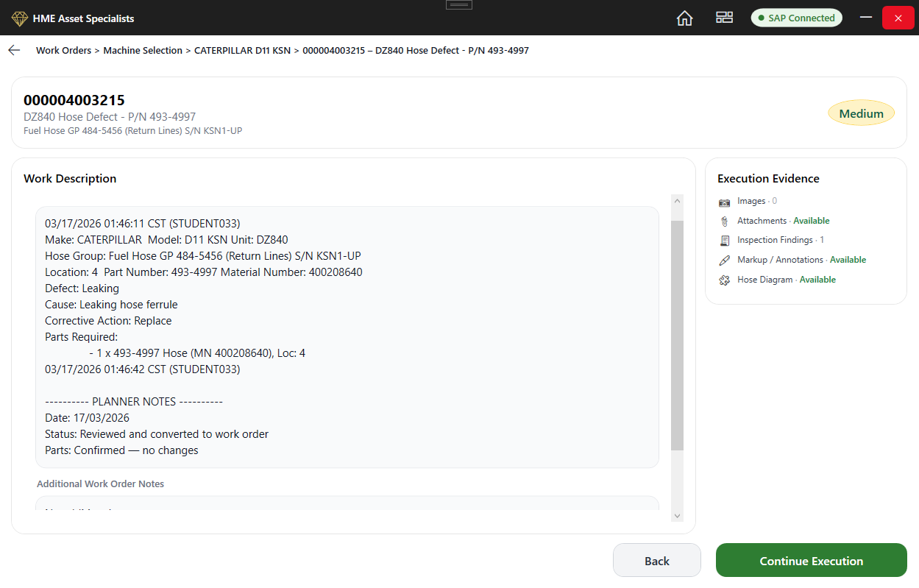Open the Home icon in the top bar
This screenshot has height=588, width=919.
coord(684,17)
